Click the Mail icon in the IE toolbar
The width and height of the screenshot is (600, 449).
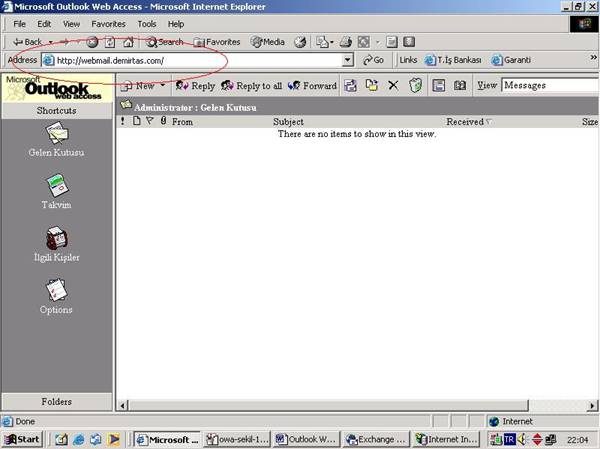coord(322,42)
